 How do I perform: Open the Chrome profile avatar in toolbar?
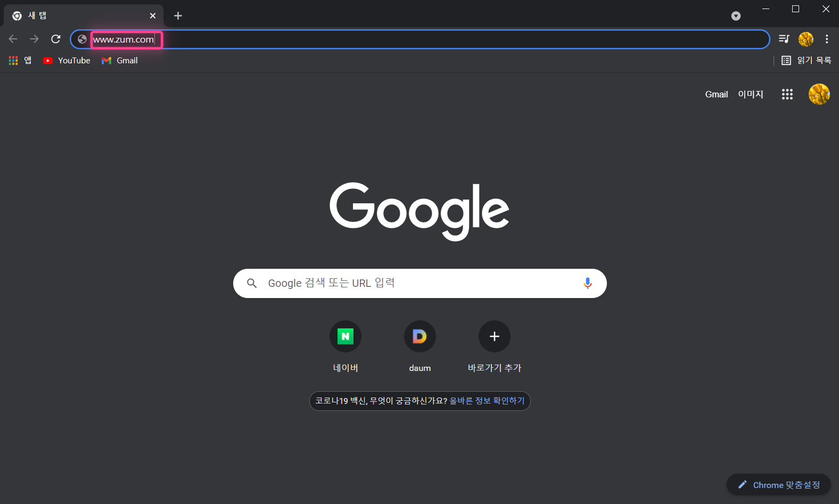pyautogui.click(x=806, y=39)
